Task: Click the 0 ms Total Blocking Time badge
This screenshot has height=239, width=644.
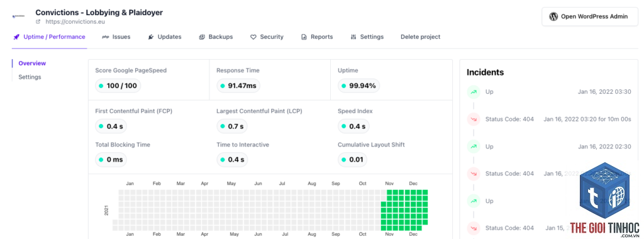Action: (111, 160)
